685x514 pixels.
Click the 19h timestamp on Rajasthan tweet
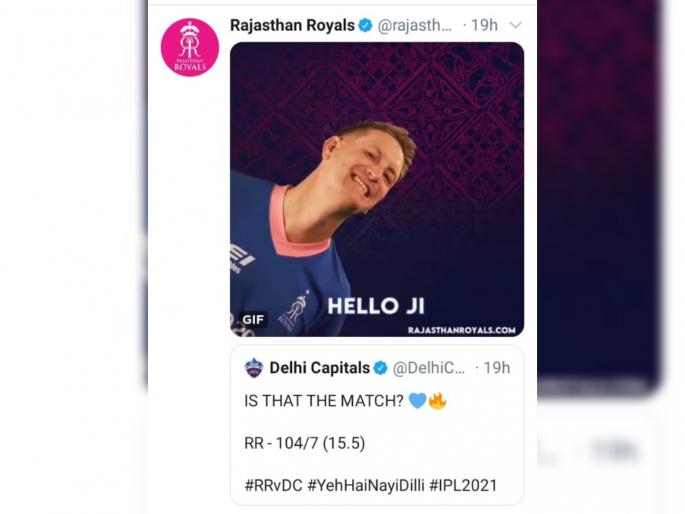[484, 25]
